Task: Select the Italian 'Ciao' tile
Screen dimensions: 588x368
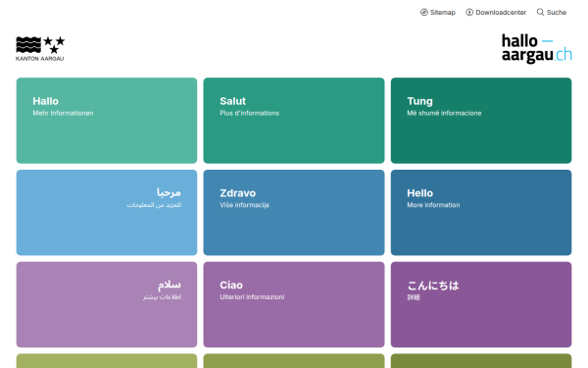Action: pos(294,304)
